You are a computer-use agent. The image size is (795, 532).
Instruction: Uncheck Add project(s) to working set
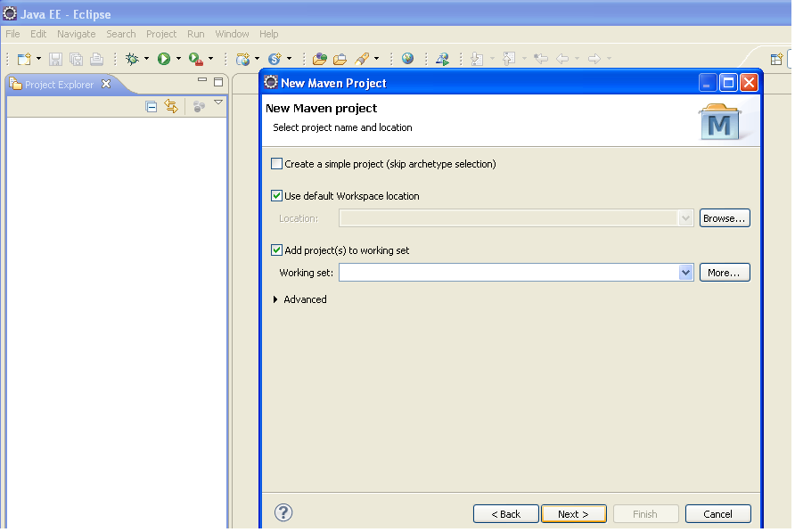point(277,250)
